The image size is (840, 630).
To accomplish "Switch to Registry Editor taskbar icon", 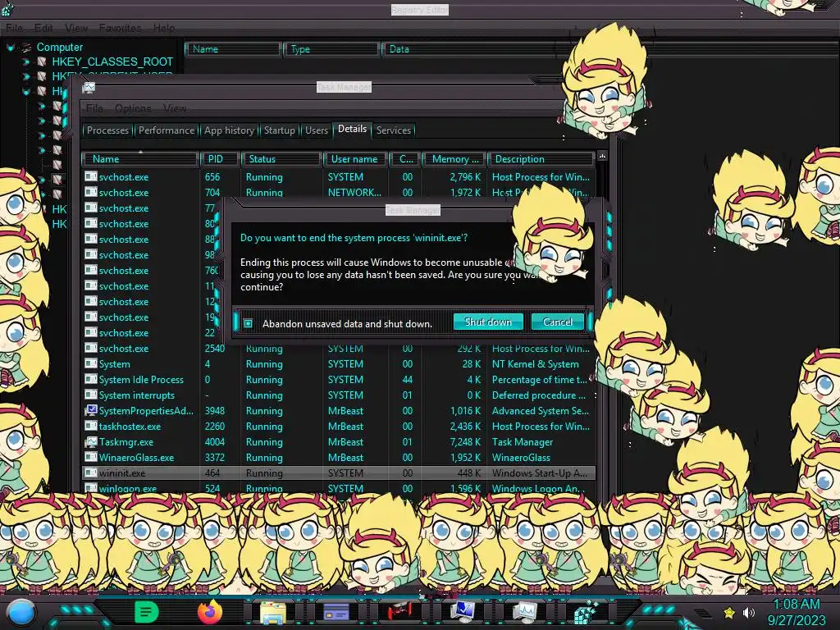I will (x=586, y=612).
